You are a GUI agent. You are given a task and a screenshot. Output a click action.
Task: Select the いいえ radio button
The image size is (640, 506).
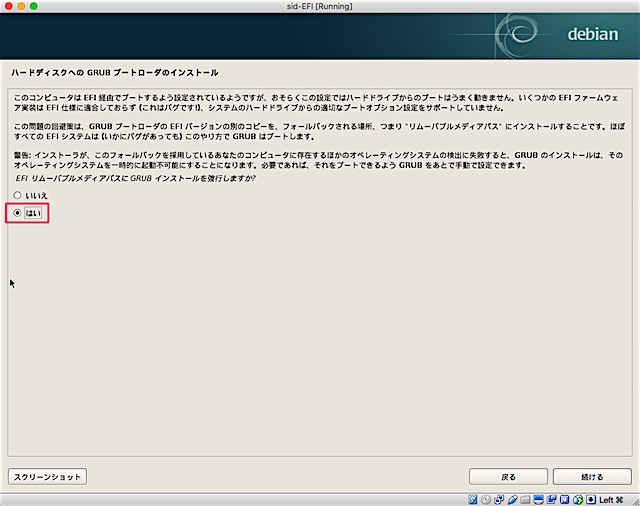pos(17,195)
